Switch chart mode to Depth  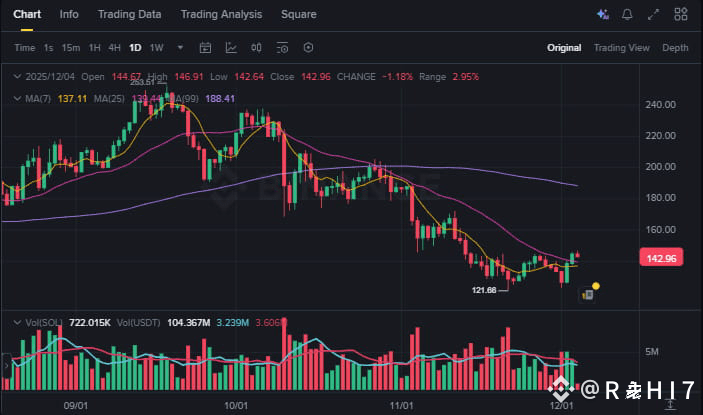(675, 48)
